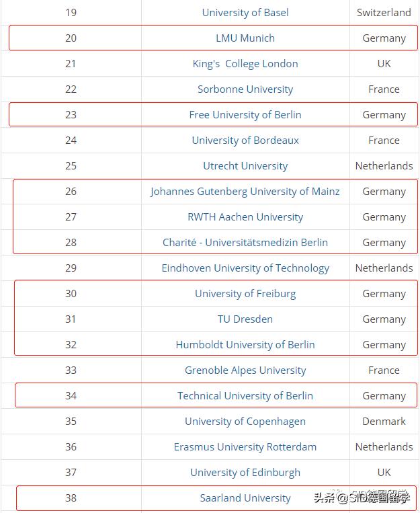Screen dimensions: 420x513
Task: Open Erasmus University Rotterdam link
Action: pos(245,447)
